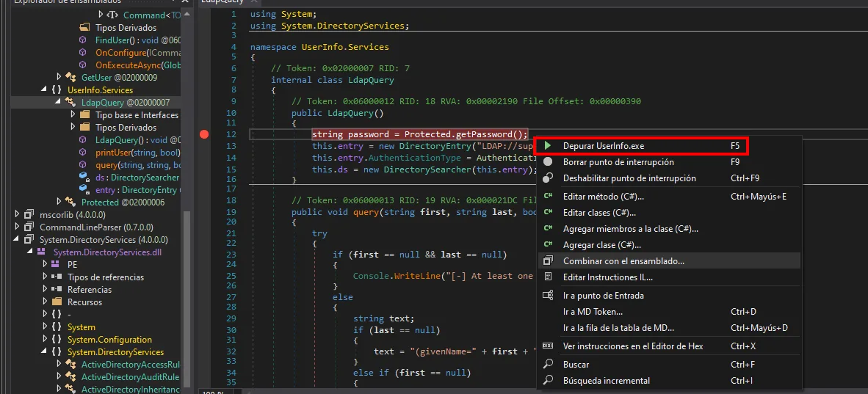
Task: Expand the 'Tipos de referencias' node
Action: pyautogui.click(x=46, y=277)
